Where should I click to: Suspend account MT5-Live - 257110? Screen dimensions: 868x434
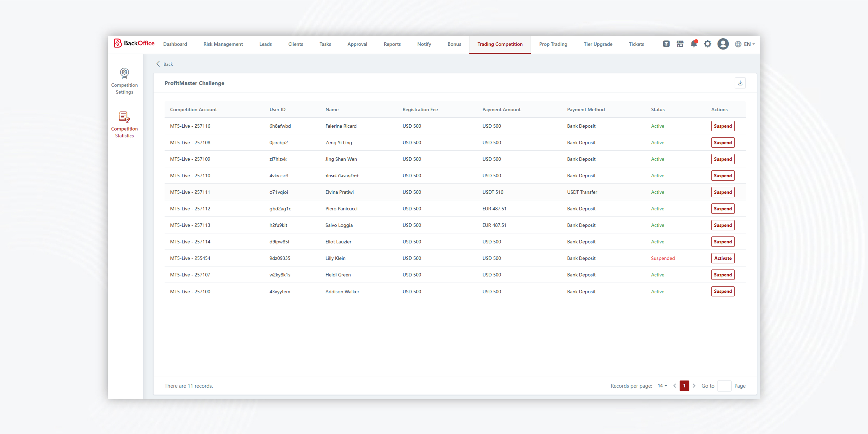click(x=723, y=176)
